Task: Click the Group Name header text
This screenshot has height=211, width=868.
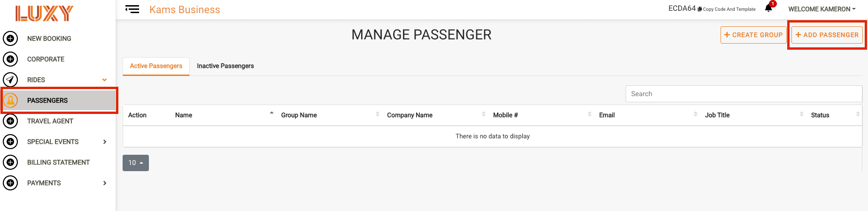Action: [x=299, y=115]
